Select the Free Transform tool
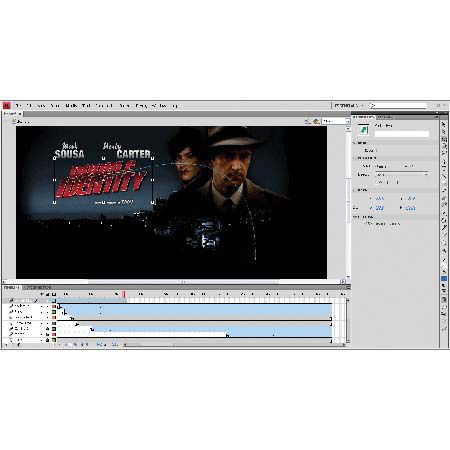450x450 pixels. click(x=444, y=139)
